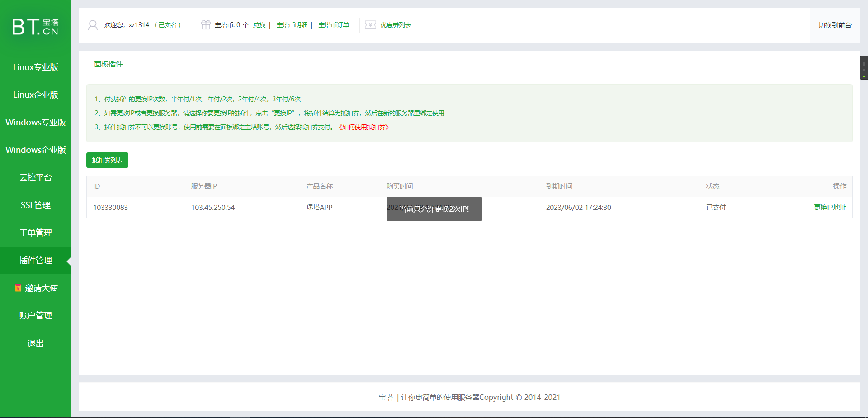Viewport: 868px width, 418px height.
Task: Open Windows专业版 in sidebar
Action: [x=36, y=122]
